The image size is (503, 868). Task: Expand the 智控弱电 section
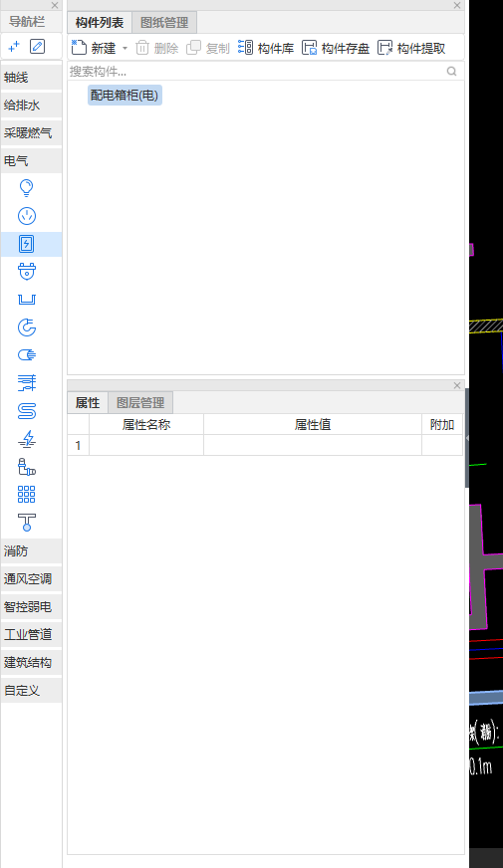[31, 607]
